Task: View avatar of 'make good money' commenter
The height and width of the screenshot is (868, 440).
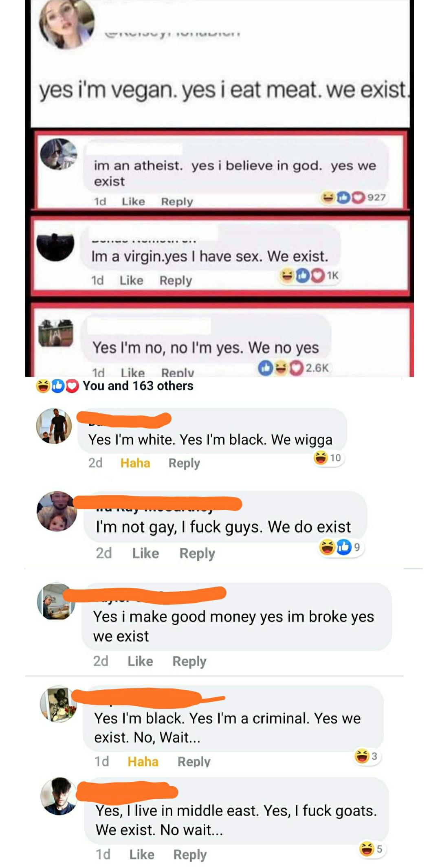Action: click(56, 601)
